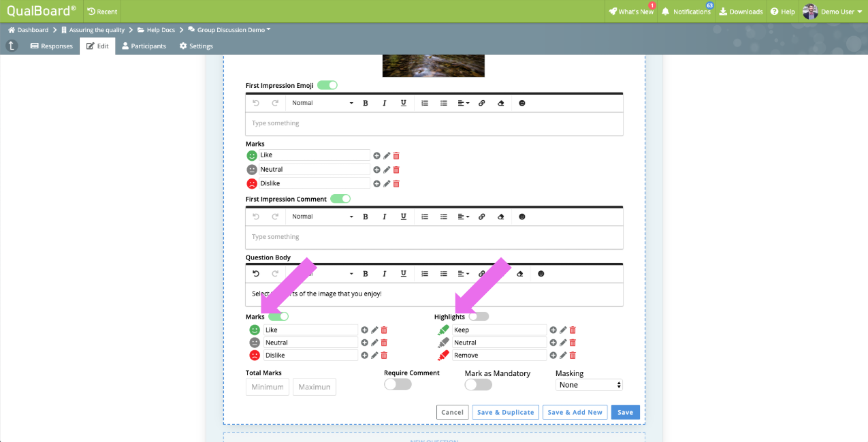Screen dimensions: 868x442
Task: Open the Recent menu
Action: click(x=102, y=12)
